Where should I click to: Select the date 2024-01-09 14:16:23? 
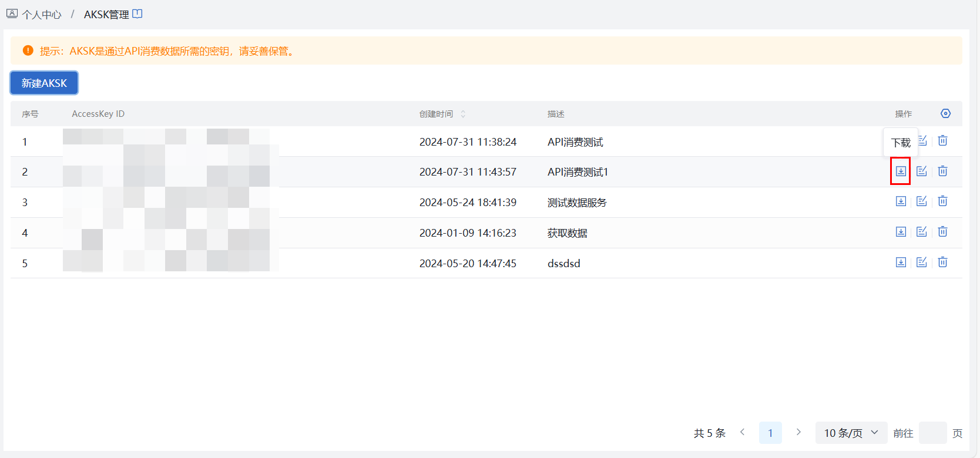point(468,233)
